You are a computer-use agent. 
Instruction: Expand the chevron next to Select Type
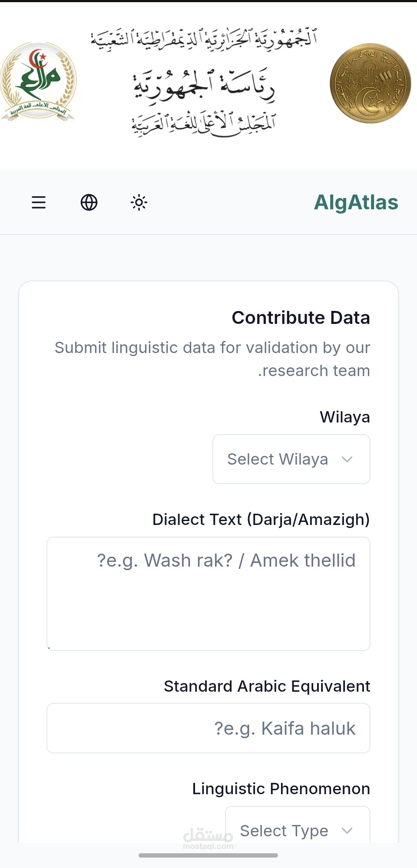coord(347,831)
